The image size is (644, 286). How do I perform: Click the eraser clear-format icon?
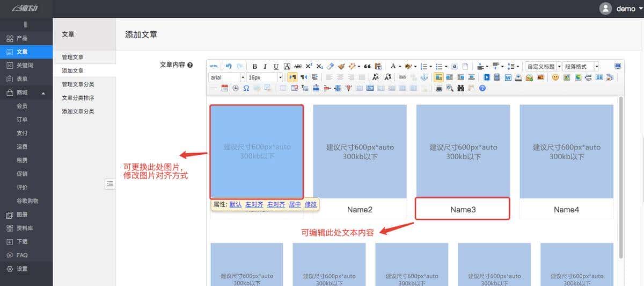click(331, 66)
